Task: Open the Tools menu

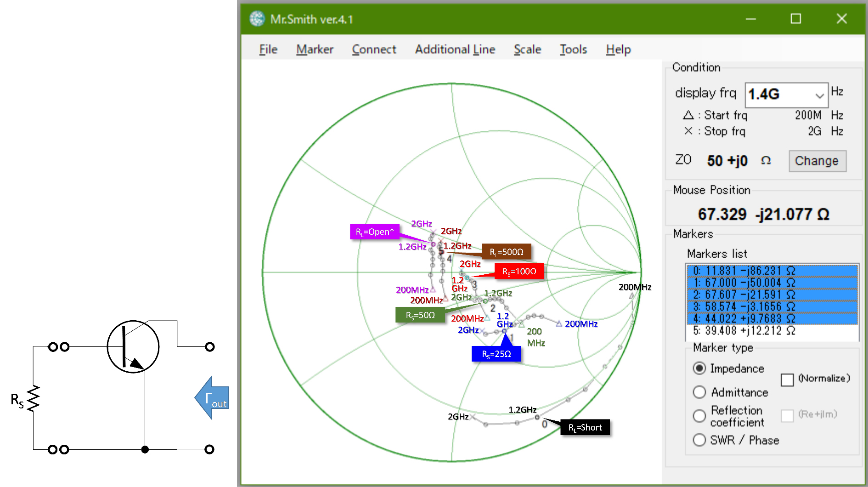Action: click(x=573, y=49)
